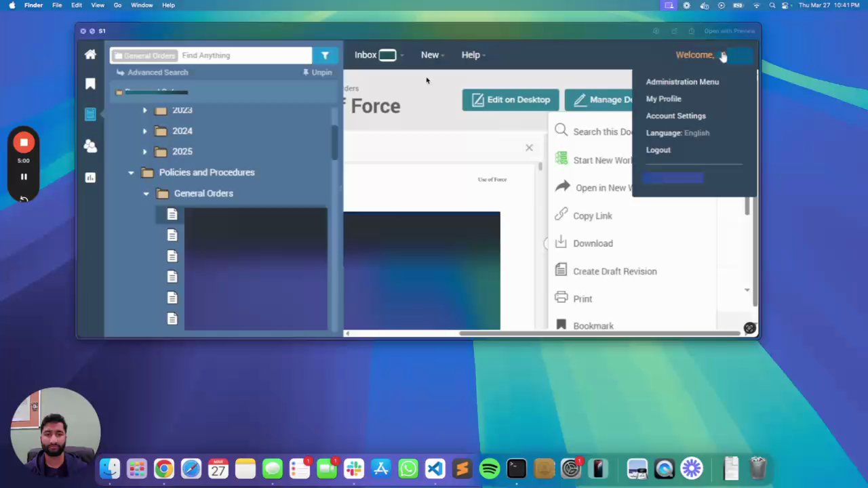The image size is (868, 488).
Task: Click the horizontal scrollbar at window bottom
Action: coord(600,333)
